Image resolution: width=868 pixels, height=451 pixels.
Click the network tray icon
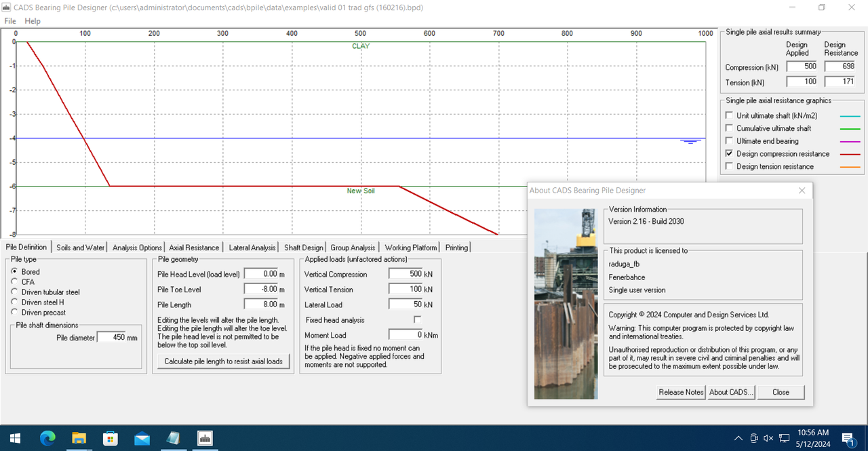785,438
